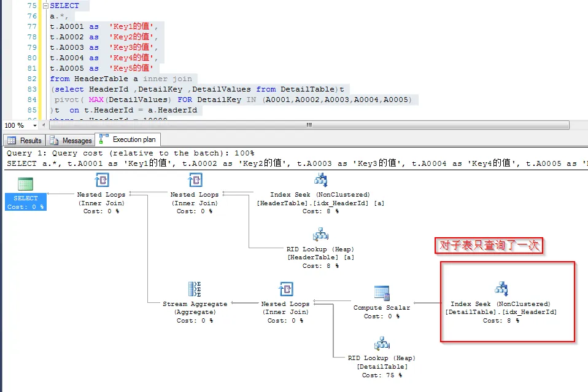This screenshot has height=392, width=588.
Task: Click '[DetailTable].[idx_HeaderId]' label
Action: 501,312
